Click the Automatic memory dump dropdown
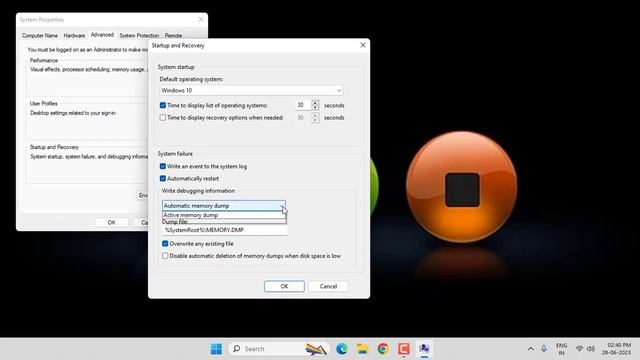This screenshot has width=640, height=360. [x=224, y=206]
